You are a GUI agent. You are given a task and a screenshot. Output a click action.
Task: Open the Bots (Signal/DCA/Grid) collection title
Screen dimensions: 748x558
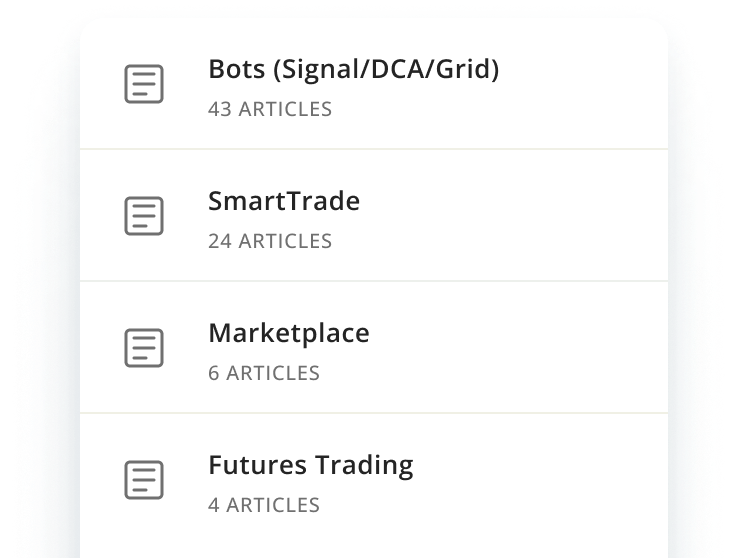(353, 70)
